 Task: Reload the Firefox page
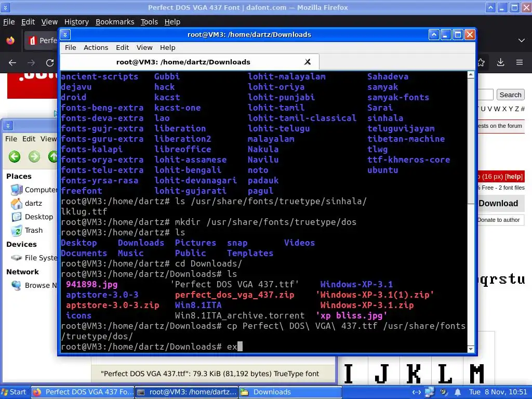click(50, 62)
